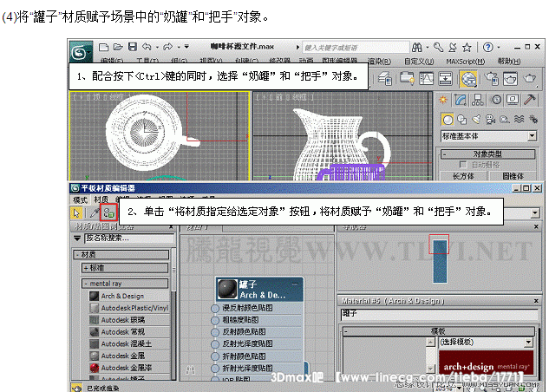The width and height of the screenshot is (549, 392).
Task: Open the 标准基本体 dropdown
Action: (488, 136)
